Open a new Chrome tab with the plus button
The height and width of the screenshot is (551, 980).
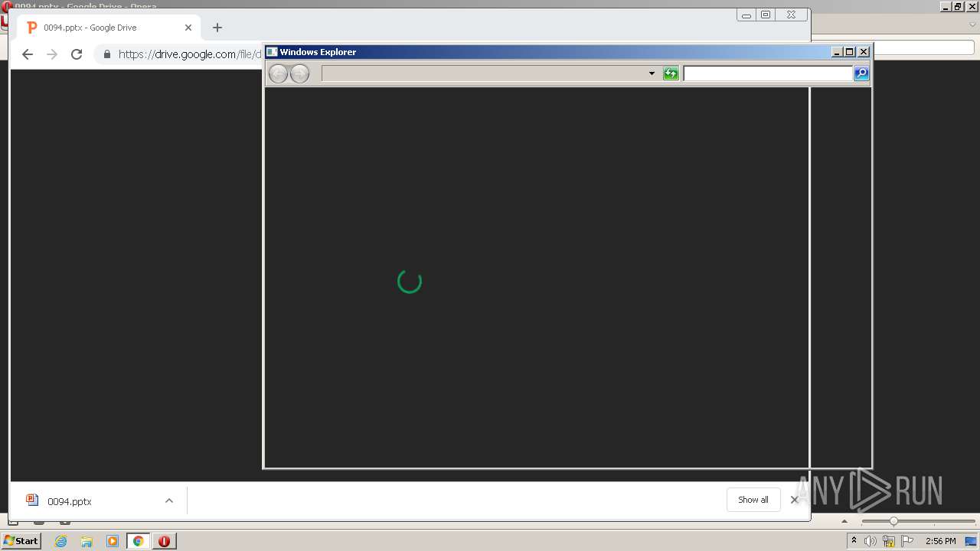pyautogui.click(x=217, y=28)
